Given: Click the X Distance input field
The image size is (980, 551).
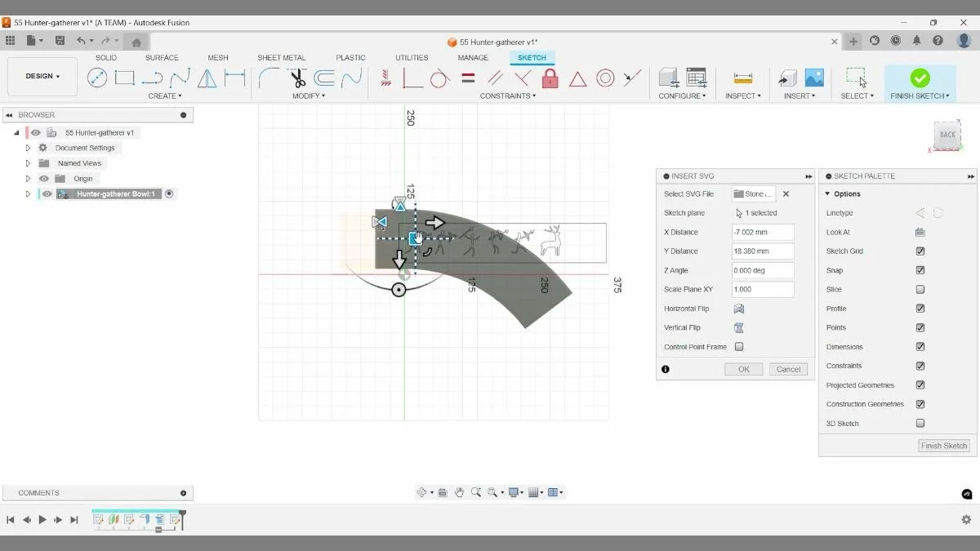Looking at the screenshot, I should point(762,232).
